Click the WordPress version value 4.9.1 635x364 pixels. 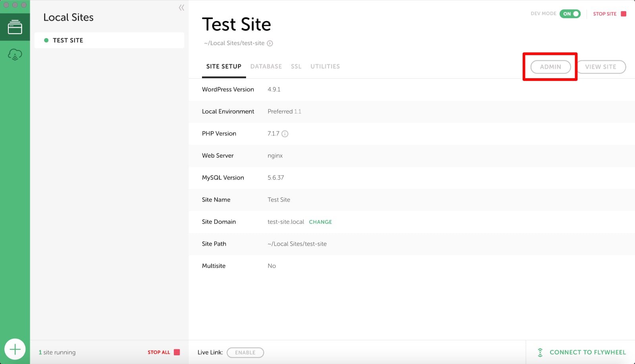[274, 89]
